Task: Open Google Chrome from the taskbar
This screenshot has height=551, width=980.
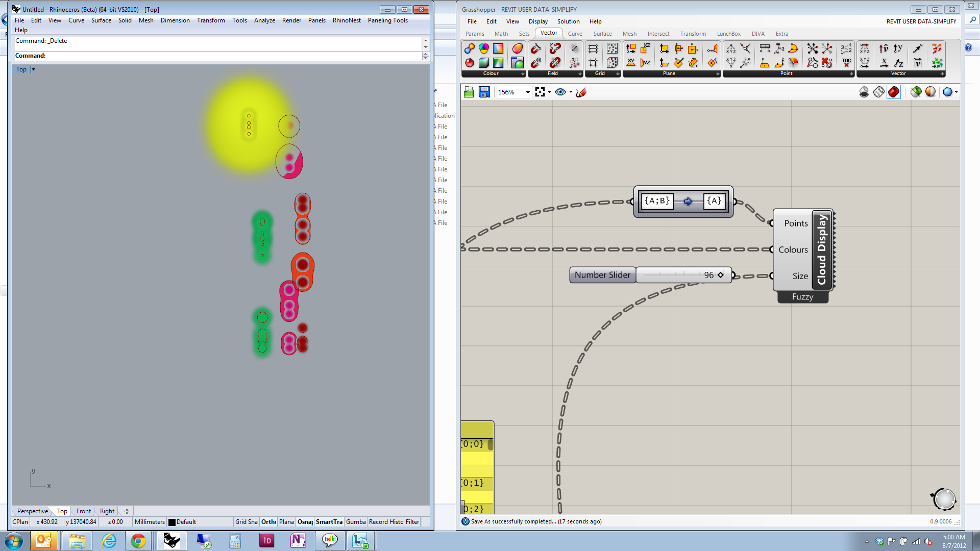Action: point(138,541)
